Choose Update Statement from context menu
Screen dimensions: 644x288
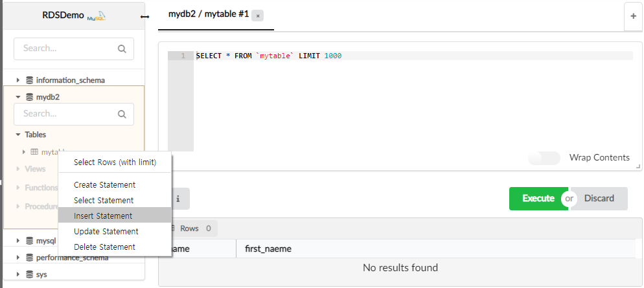(115, 232)
